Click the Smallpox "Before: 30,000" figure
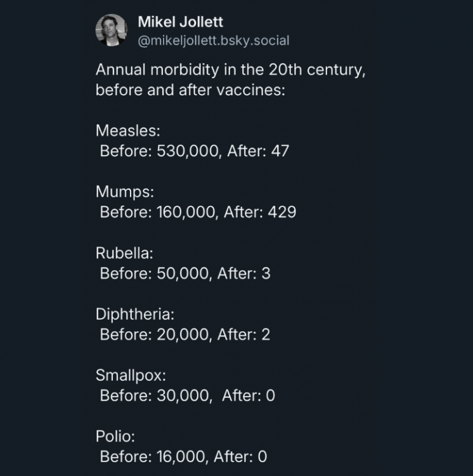Viewport: 473px width, 476px height. (155, 395)
